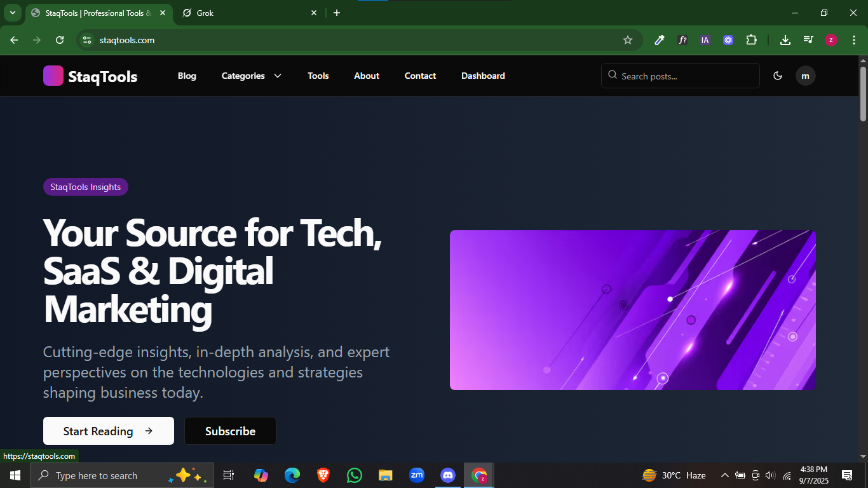Open the notification center icon
This screenshot has height=488, width=868.
847,475
